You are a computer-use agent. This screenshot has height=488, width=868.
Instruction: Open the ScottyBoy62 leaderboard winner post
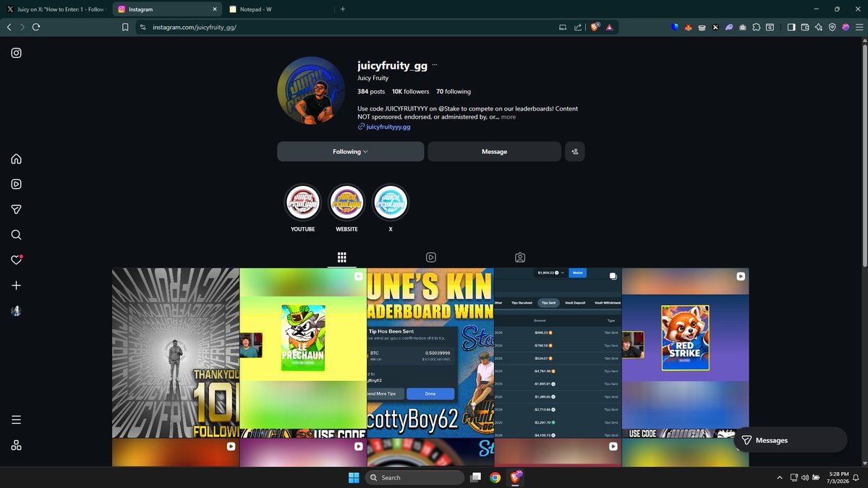pos(430,353)
